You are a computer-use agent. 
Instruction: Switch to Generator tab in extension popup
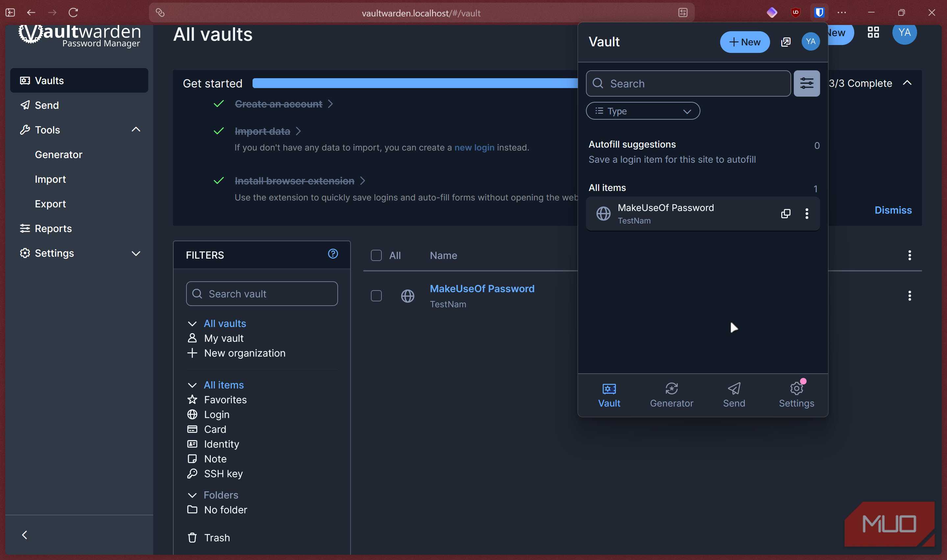tap(671, 395)
